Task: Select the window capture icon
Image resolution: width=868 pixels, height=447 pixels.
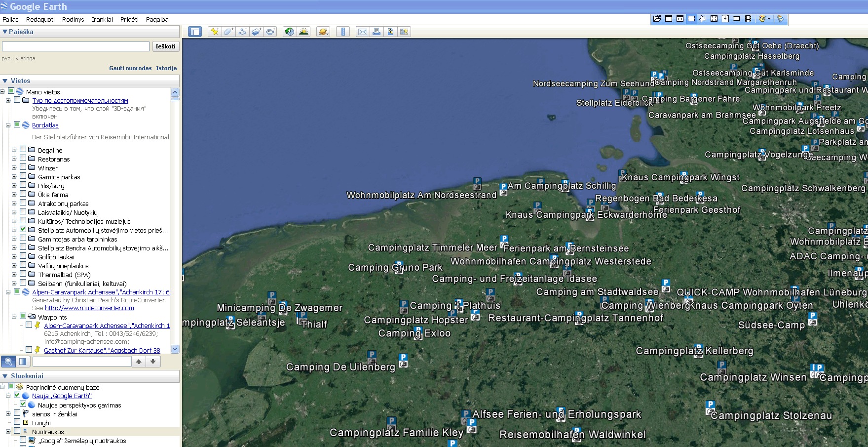Action: [x=669, y=19]
